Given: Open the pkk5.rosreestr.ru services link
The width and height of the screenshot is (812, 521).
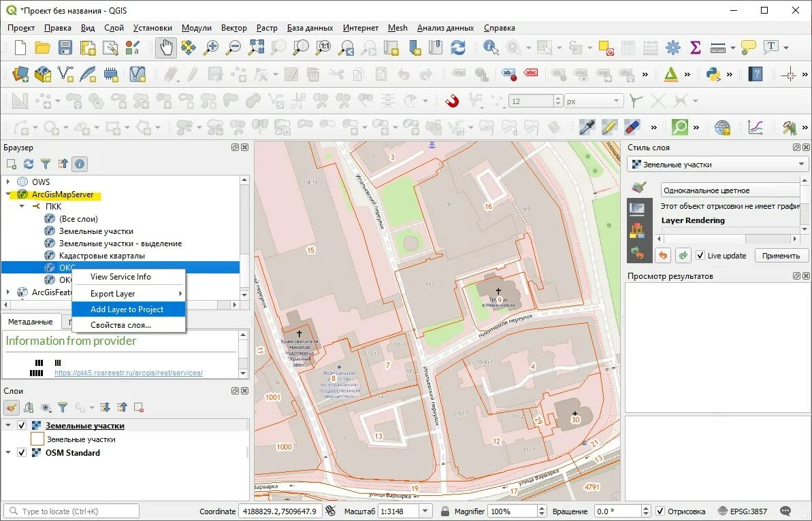Looking at the screenshot, I should (x=129, y=373).
